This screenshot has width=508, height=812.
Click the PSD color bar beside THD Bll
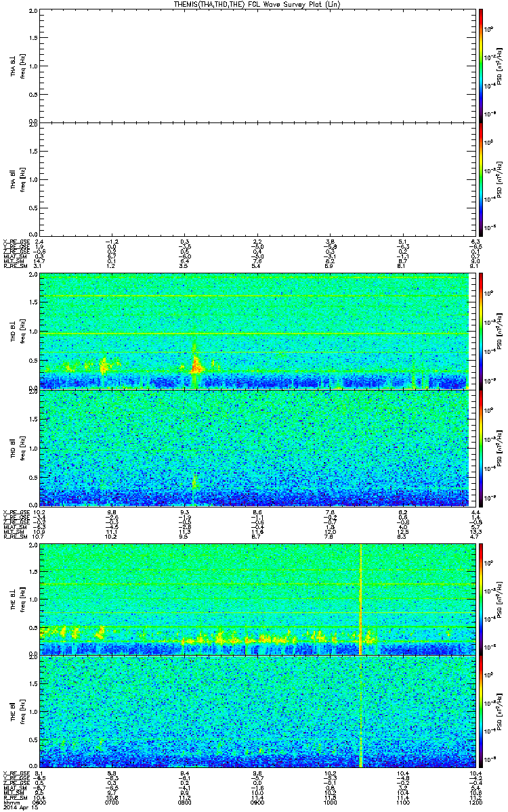pos(480,447)
